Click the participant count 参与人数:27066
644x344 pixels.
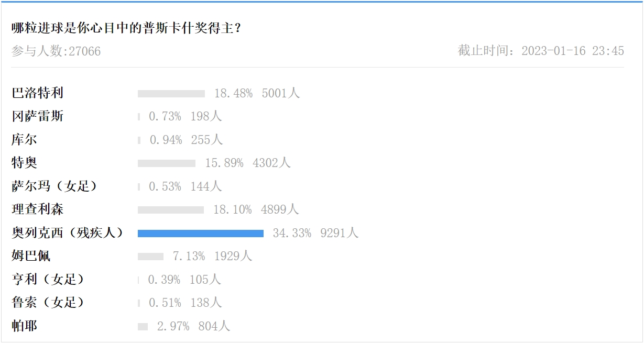click(56, 51)
